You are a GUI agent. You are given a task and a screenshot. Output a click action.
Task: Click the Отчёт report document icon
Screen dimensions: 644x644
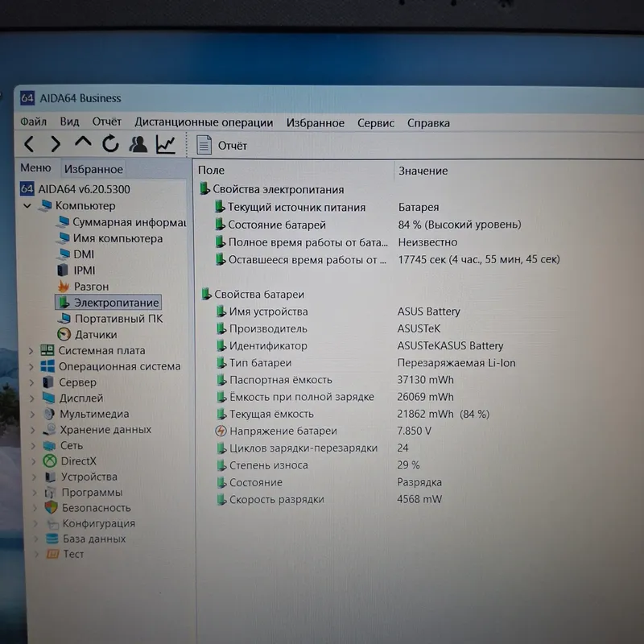tap(204, 146)
